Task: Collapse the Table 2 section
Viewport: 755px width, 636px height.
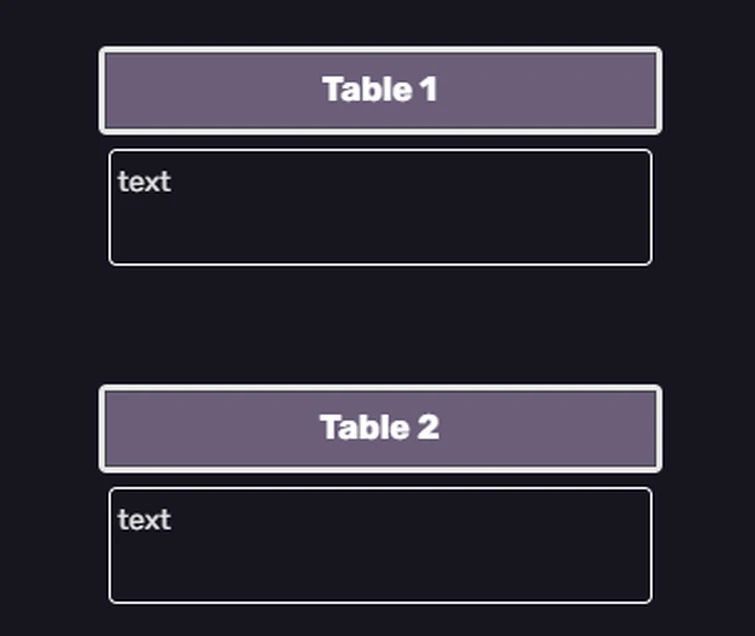Action: coord(380,428)
